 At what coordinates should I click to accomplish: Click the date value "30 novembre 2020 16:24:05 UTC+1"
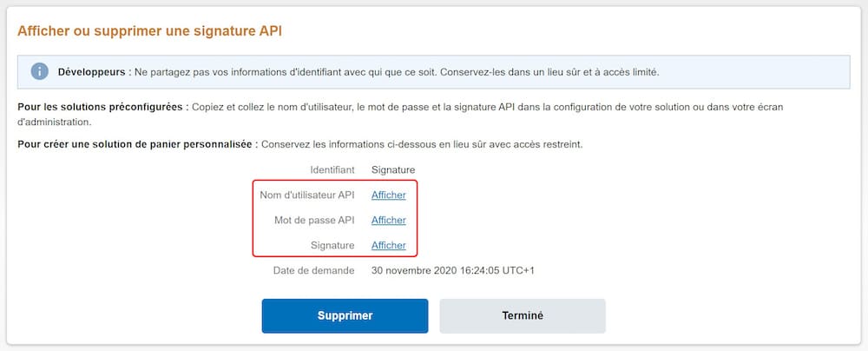click(x=452, y=271)
